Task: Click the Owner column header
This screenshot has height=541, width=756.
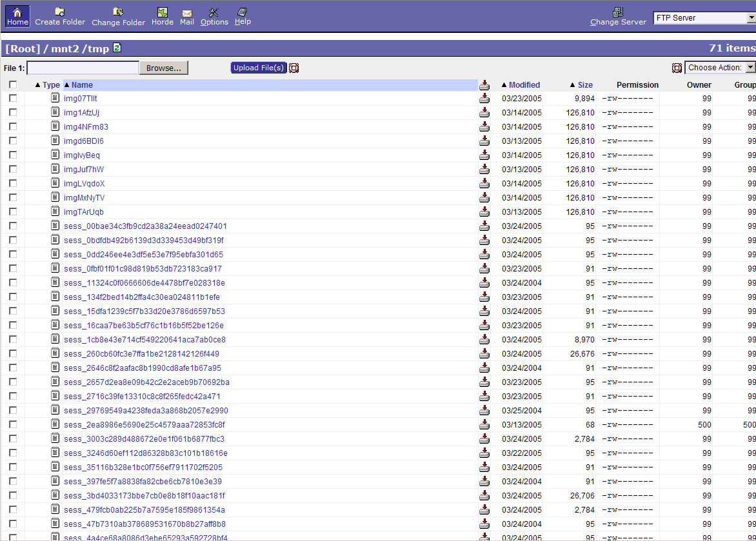Action: tap(699, 85)
